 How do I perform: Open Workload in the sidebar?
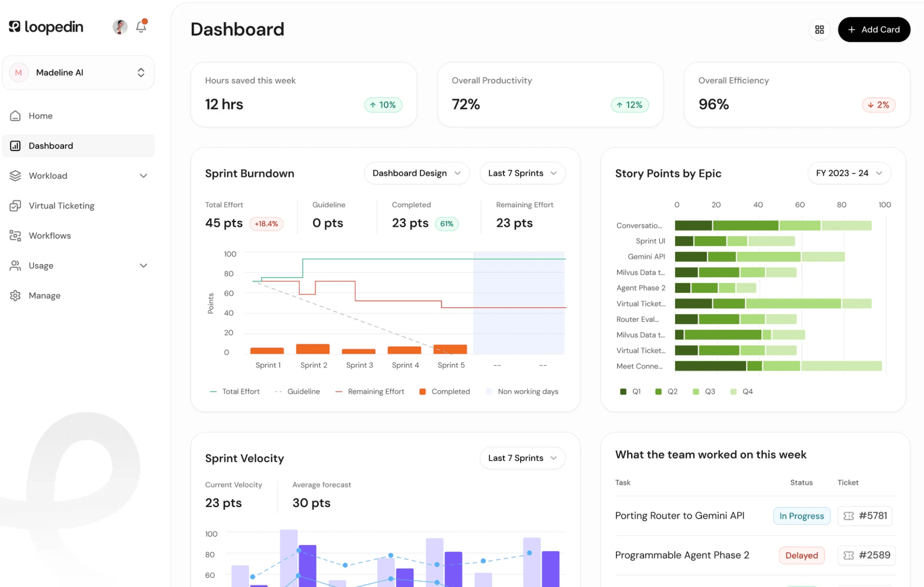pyautogui.click(x=78, y=176)
